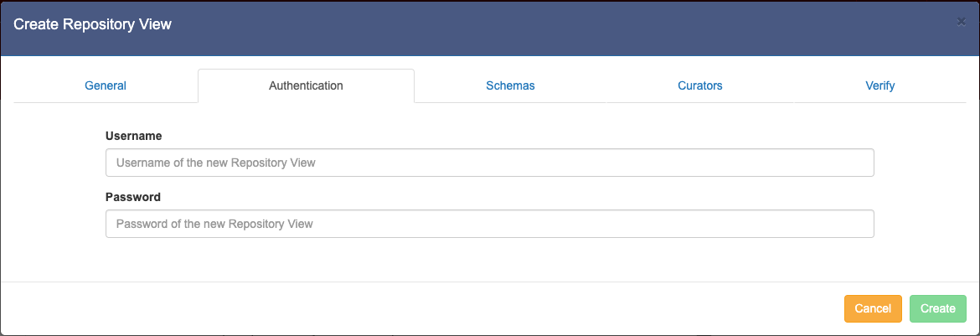Image resolution: width=980 pixels, height=336 pixels.
Task: Click the empty dialog footer area
Action: coord(419,308)
